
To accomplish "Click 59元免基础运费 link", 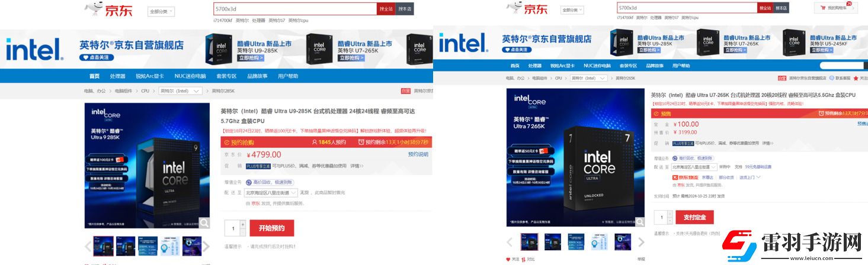I will point(758,167).
